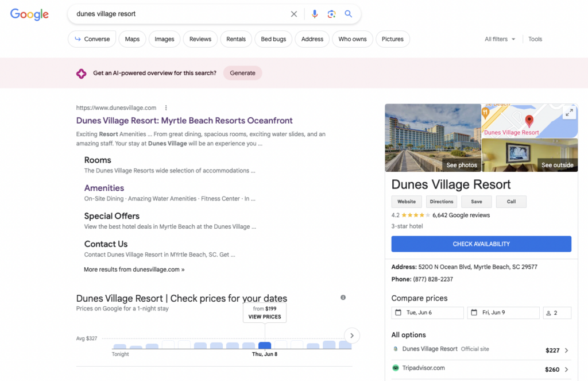Open price info icon beside Check prices heading
Screen dimensions: 588x381
click(343, 297)
